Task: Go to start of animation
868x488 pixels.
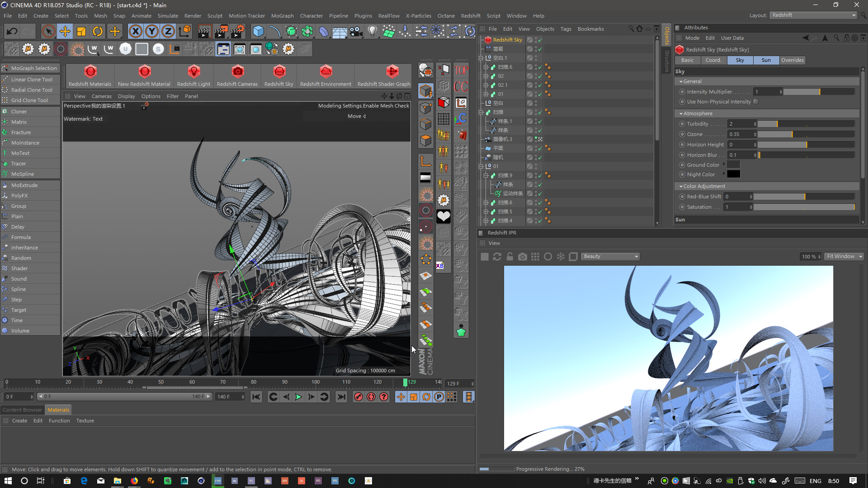Action: click(x=256, y=397)
